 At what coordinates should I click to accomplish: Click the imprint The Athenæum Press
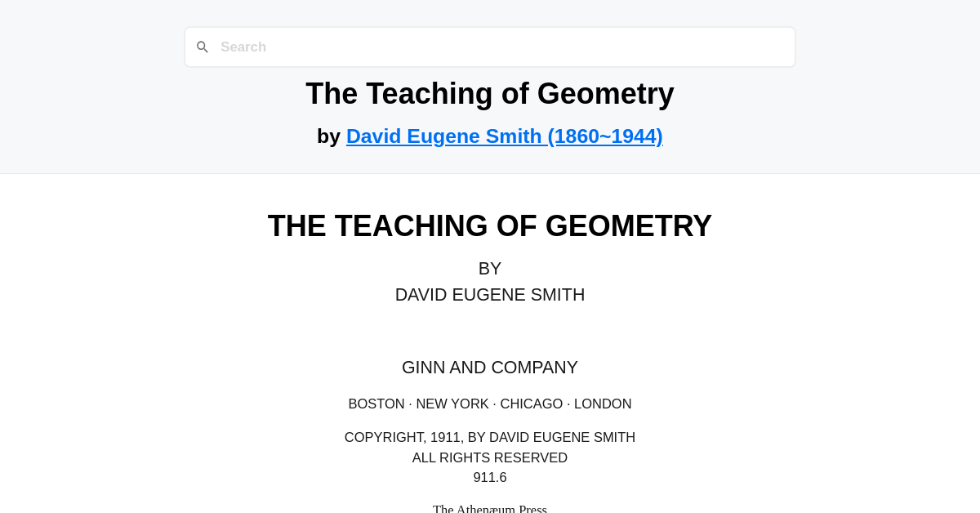tap(490, 508)
